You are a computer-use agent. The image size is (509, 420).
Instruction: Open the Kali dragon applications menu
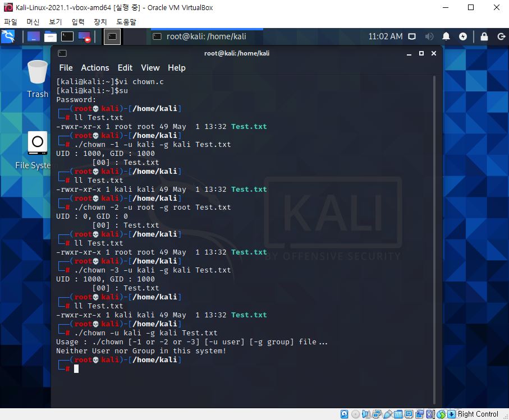tap(8, 36)
